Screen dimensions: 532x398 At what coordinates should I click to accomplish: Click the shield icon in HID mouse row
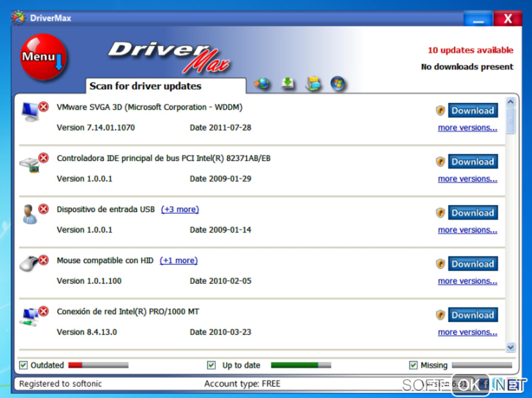440,263
